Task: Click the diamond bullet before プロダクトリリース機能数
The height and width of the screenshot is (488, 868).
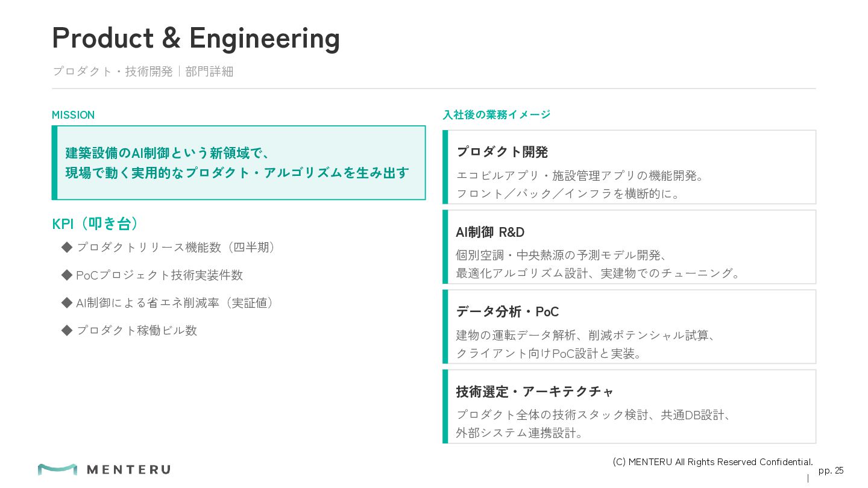Action: point(67,247)
